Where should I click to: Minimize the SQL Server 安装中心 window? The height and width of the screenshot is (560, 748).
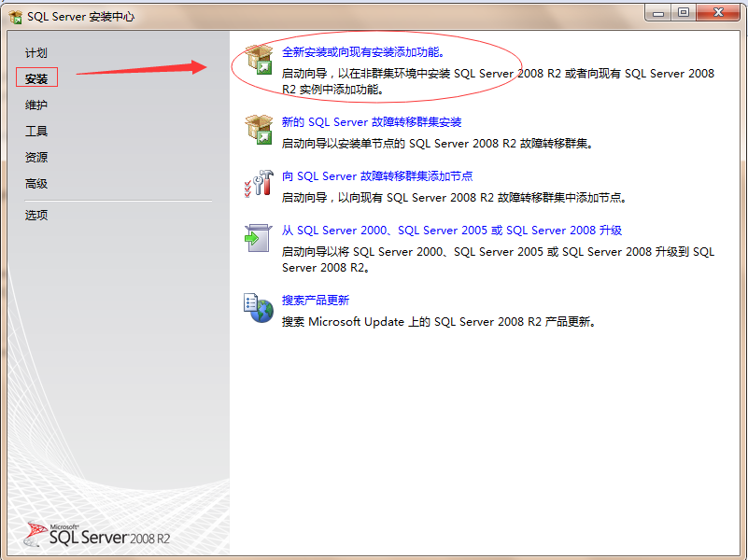pyautogui.click(x=657, y=13)
